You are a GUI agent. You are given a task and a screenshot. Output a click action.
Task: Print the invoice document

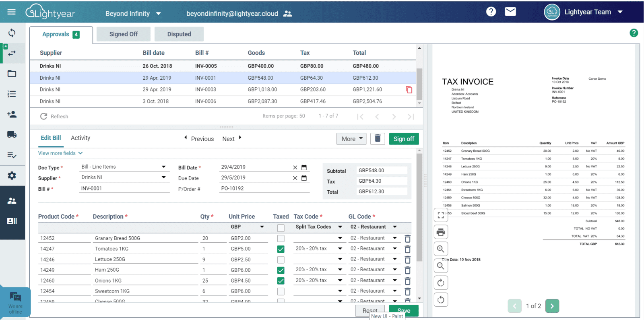(441, 232)
